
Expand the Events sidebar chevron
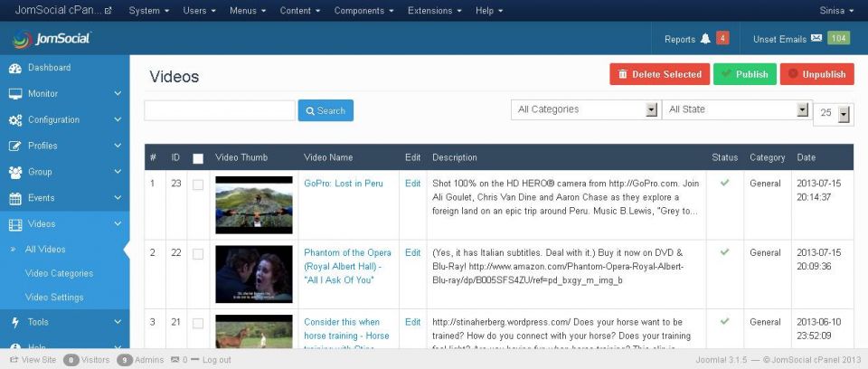(x=118, y=198)
